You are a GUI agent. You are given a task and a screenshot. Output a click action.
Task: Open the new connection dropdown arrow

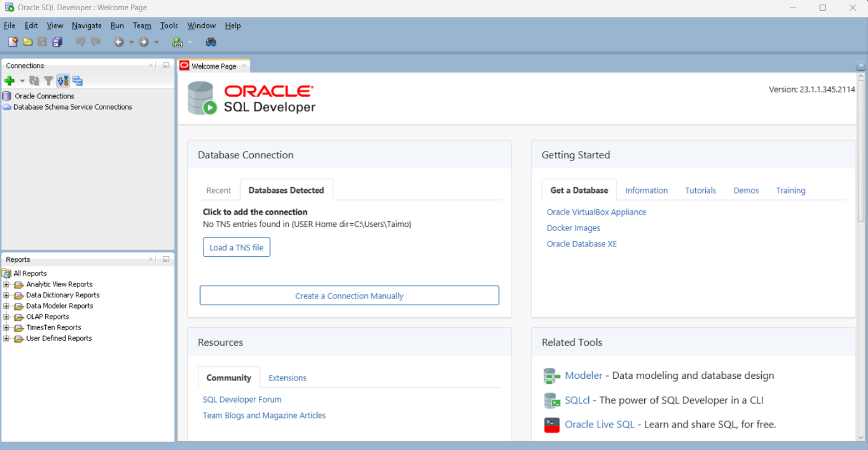(22, 80)
